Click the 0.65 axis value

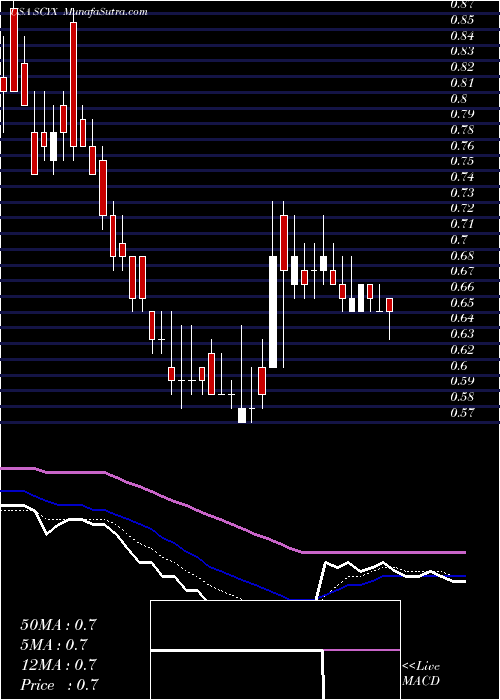click(461, 303)
